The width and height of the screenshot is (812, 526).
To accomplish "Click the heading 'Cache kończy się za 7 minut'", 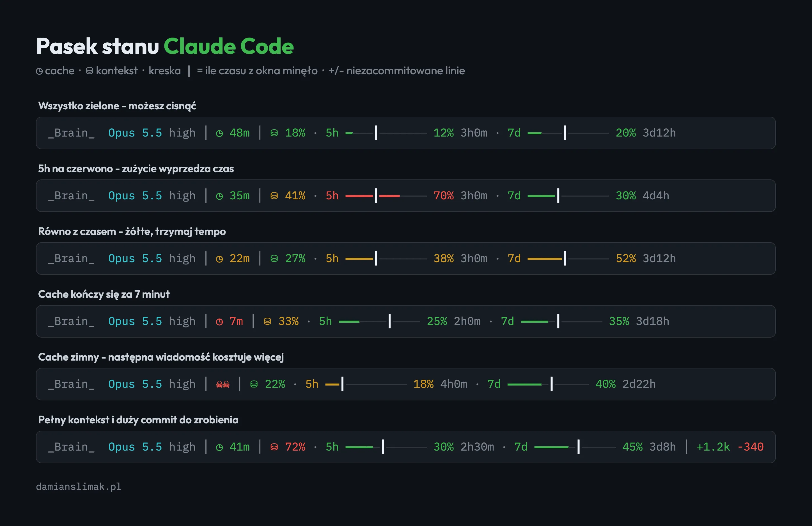I will (104, 294).
